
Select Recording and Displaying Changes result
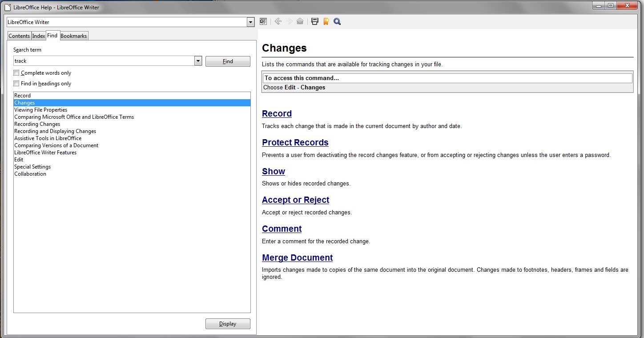pyautogui.click(x=132, y=131)
